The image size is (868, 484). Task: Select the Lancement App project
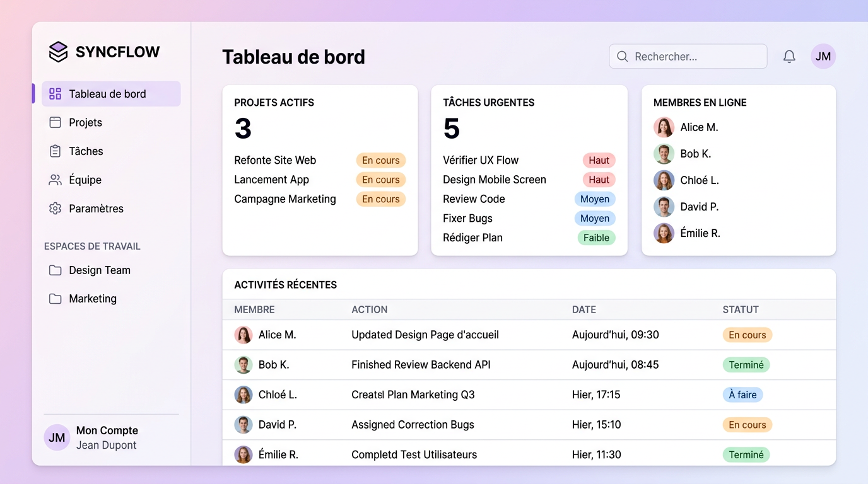tap(272, 180)
